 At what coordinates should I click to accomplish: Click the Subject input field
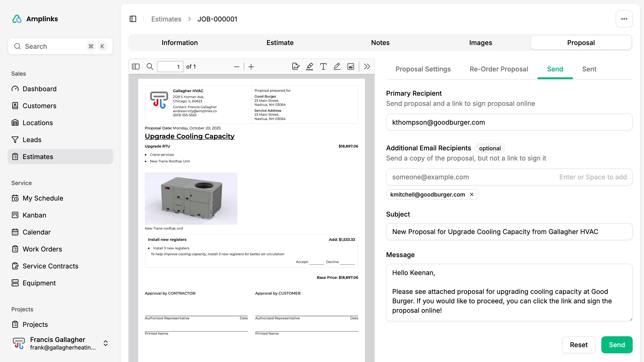coord(509,232)
